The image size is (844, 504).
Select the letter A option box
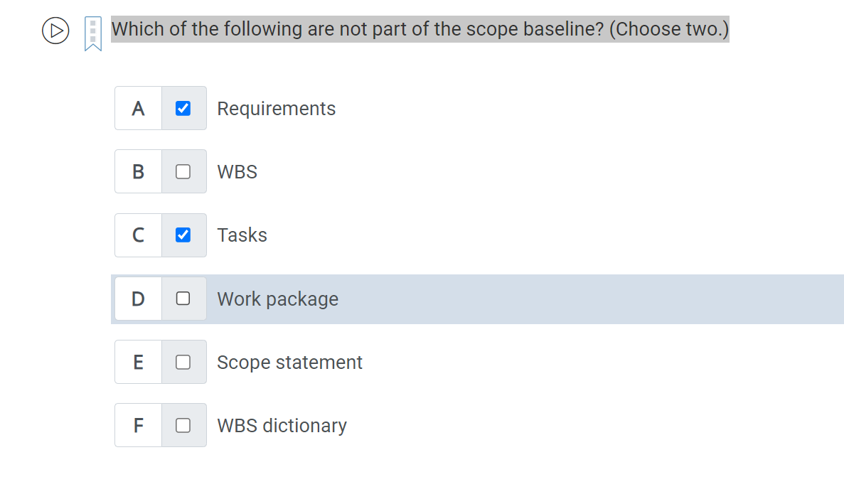(139, 108)
